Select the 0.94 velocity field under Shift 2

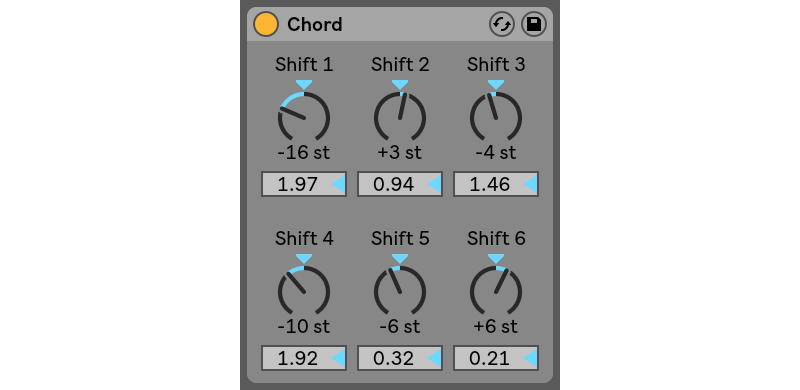coord(400,184)
